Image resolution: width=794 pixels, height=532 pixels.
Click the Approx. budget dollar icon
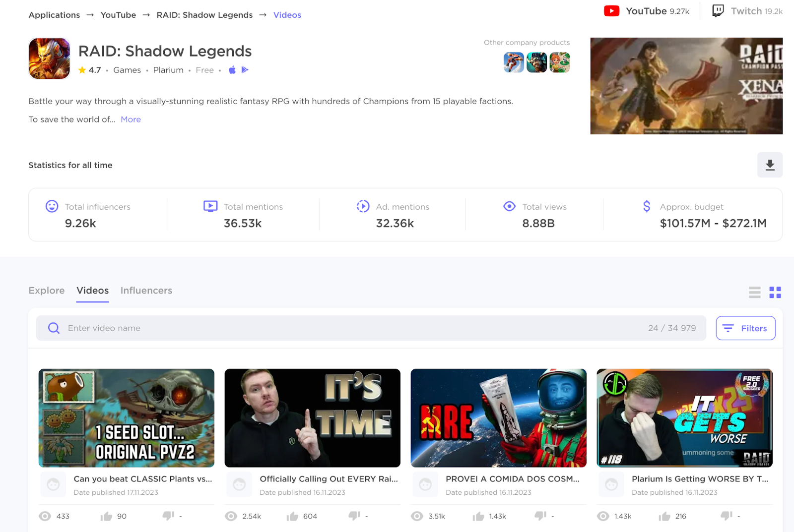[x=647, y=206]
